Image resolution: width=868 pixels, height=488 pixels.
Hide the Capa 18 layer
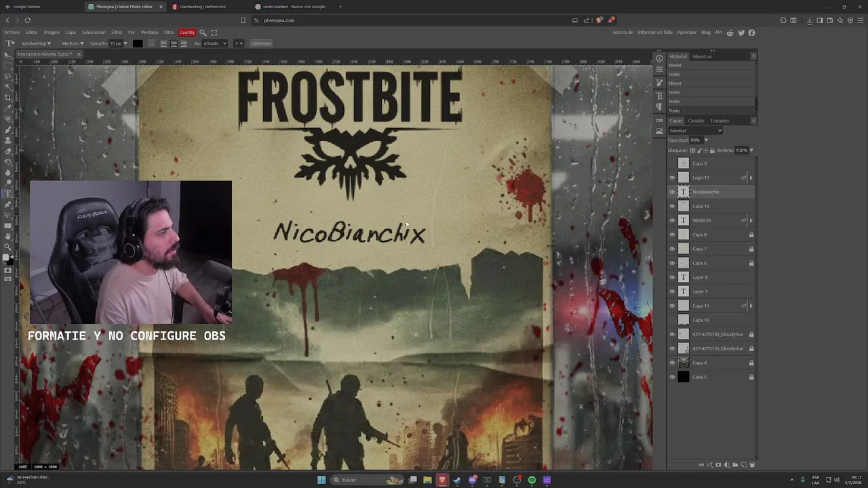coord(672,206)
